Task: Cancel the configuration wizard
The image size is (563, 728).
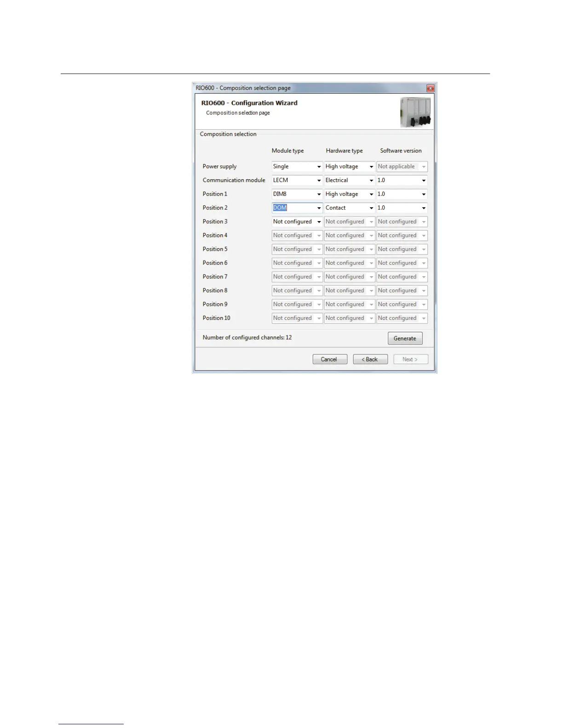Action: tap(330, 359)
